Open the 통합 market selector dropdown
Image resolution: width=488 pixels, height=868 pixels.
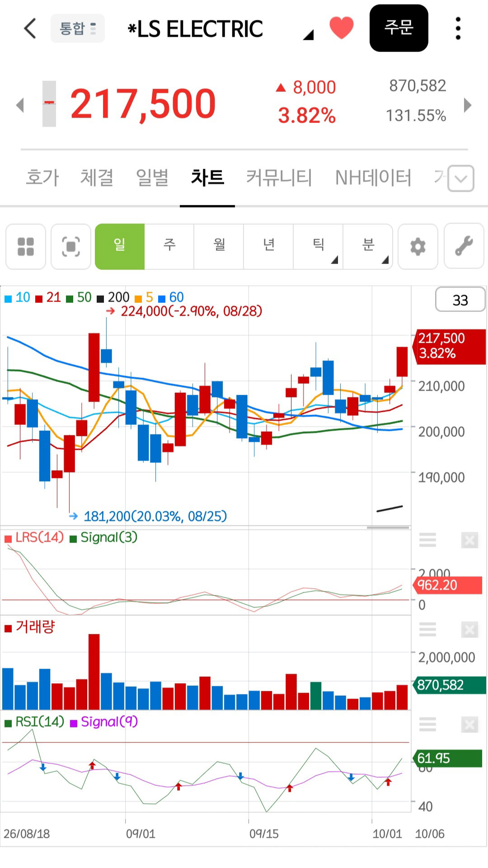pos(78,28)
